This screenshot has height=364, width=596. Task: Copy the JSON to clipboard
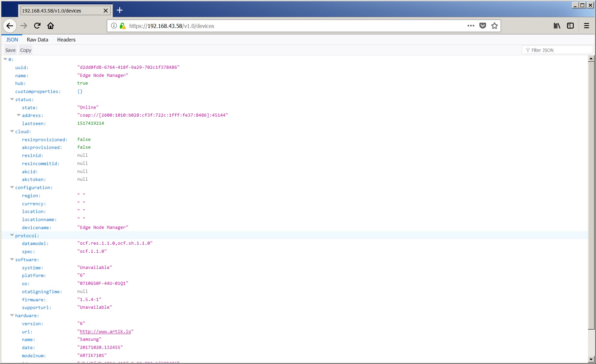pos(26,50)
